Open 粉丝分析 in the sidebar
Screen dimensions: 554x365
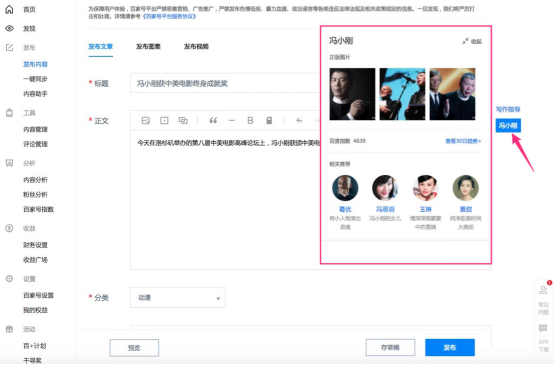[x=35, y=194]
